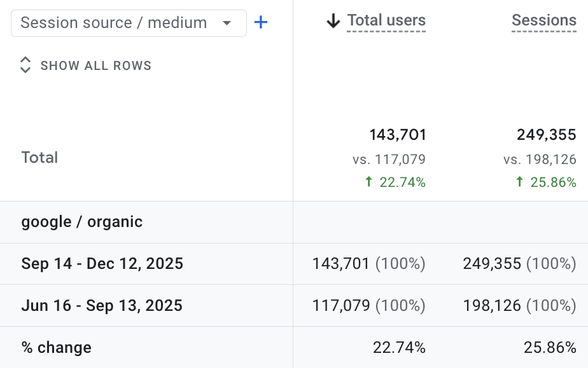Viewport: 588px width, 370px height.
Task: Click the expand rows chevron icon near Show All Rows
Action: 25,65
